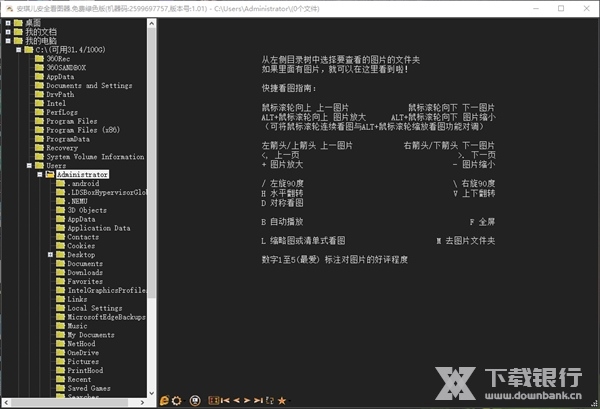Select the Pictures folder in tree

click(83, 361)
